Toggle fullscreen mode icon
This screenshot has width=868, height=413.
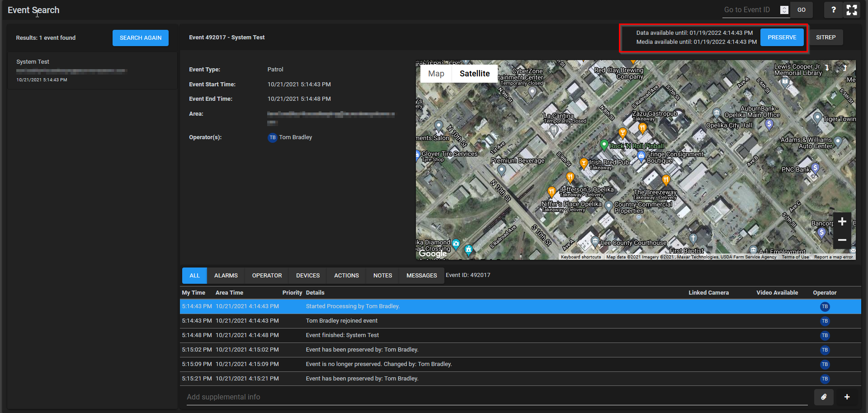pyautogui.click(x=852, y=10)
